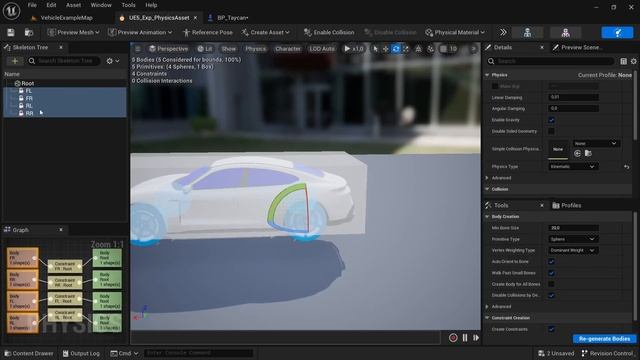Open the Tools menu
This screenshot has height=360, width=640.
(x=128, y=5)
